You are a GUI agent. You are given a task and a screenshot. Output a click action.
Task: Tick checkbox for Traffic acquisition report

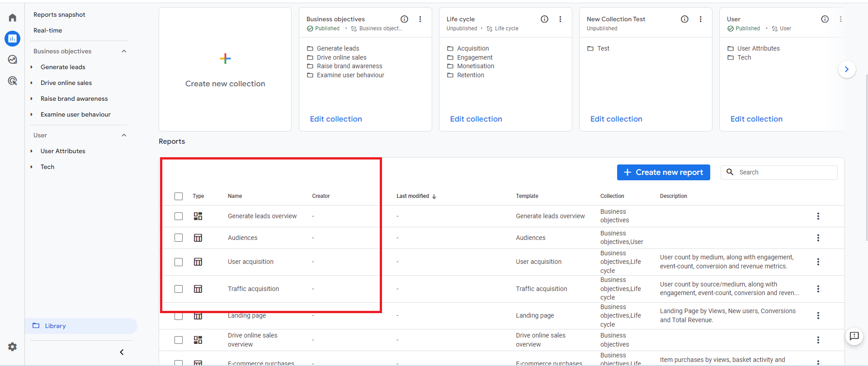pos(179,289)
